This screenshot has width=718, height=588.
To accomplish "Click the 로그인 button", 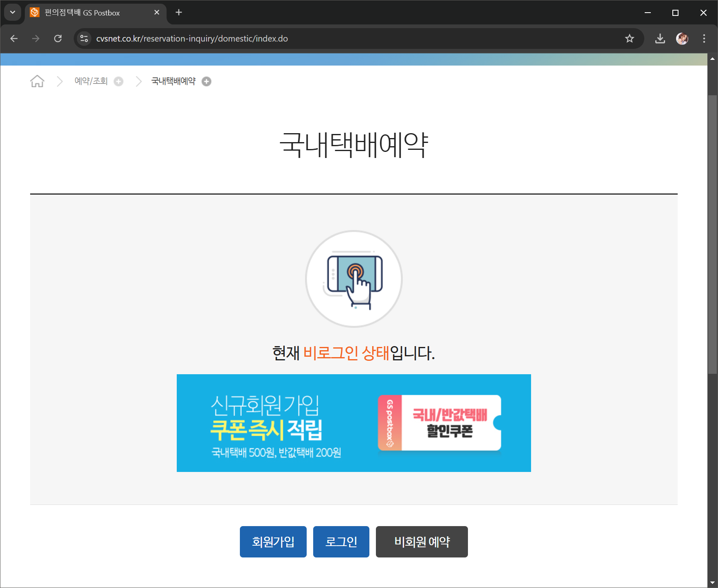I will 341,542.
